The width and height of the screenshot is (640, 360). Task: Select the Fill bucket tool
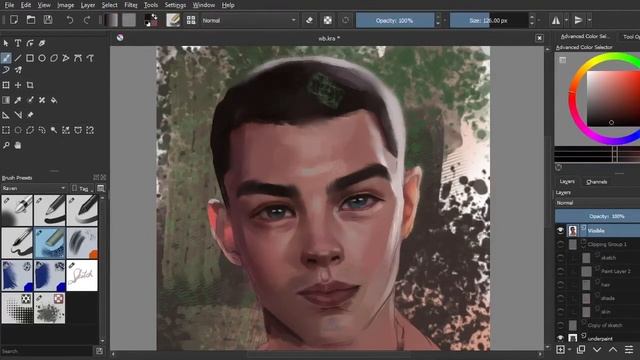click(x=54, y=100)
